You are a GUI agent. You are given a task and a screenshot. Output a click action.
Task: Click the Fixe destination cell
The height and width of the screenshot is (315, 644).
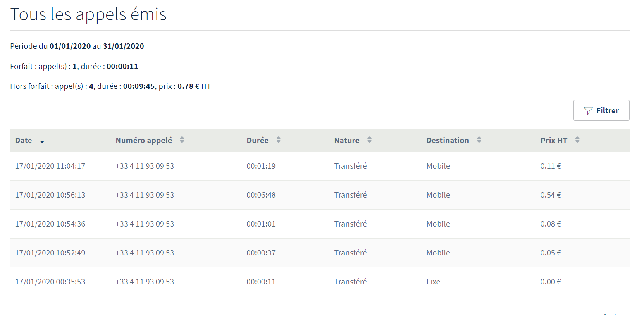(x=433, y=282)
